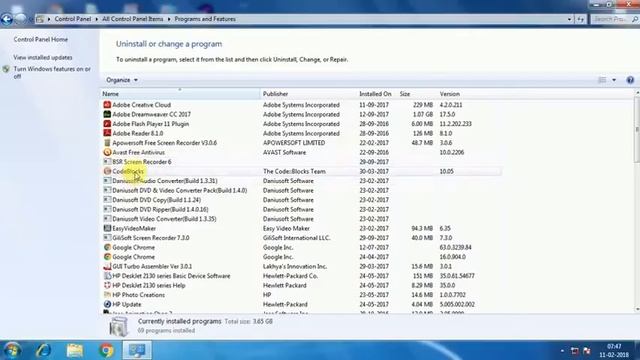Click the GiliSoft Screen Recorder 7.3.0 icon
640x360 pixels.
point(107,238)
